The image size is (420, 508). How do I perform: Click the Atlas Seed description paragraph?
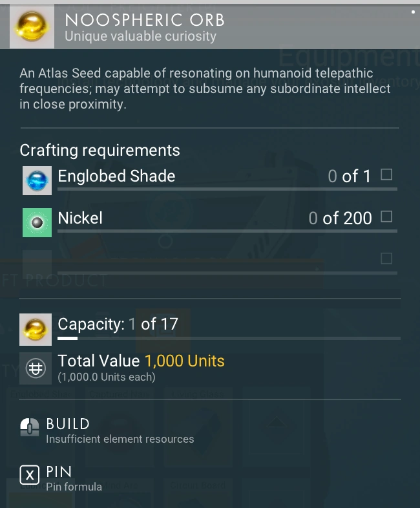(x=204, y=89)
